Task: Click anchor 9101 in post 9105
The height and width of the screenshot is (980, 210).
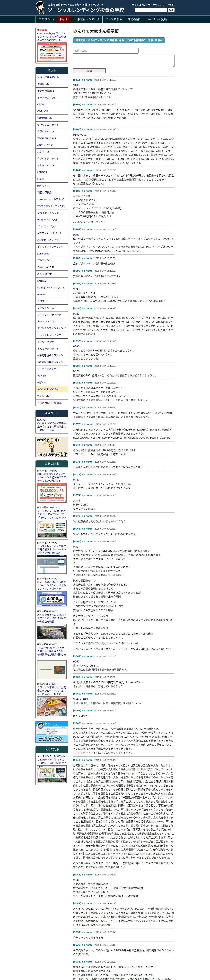Action: pos(76,135)
